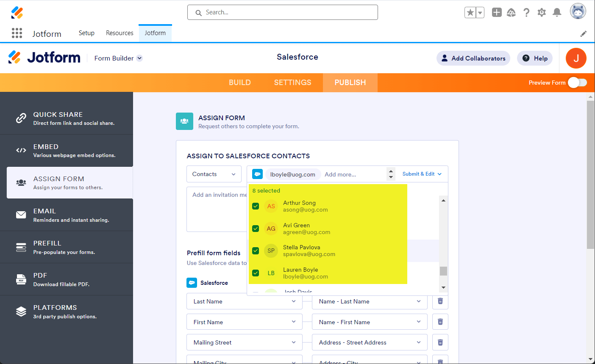This screenshot has width=595, height=364.
Task: Uncheck Avi Green contact
Action: [256, 229]
